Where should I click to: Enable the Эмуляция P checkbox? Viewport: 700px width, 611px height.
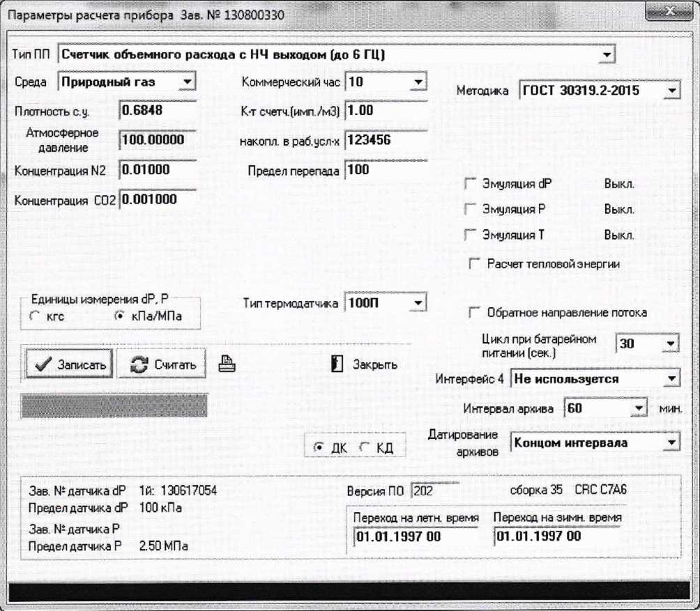(471, 209)
